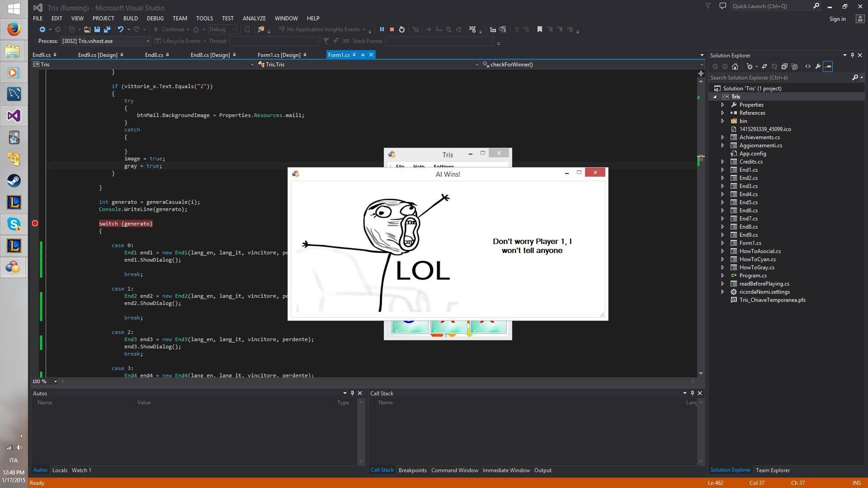The width and height of the screenshot is (868, 488).
Task: Toggle Preview Selected Items in Solution Explorer
Action: pos(828,66)
